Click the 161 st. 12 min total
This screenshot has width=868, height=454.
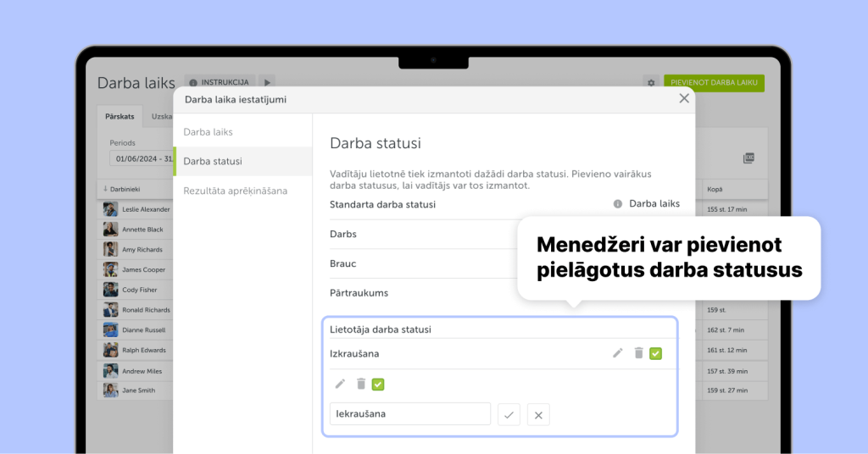click(x=726, y=350)
